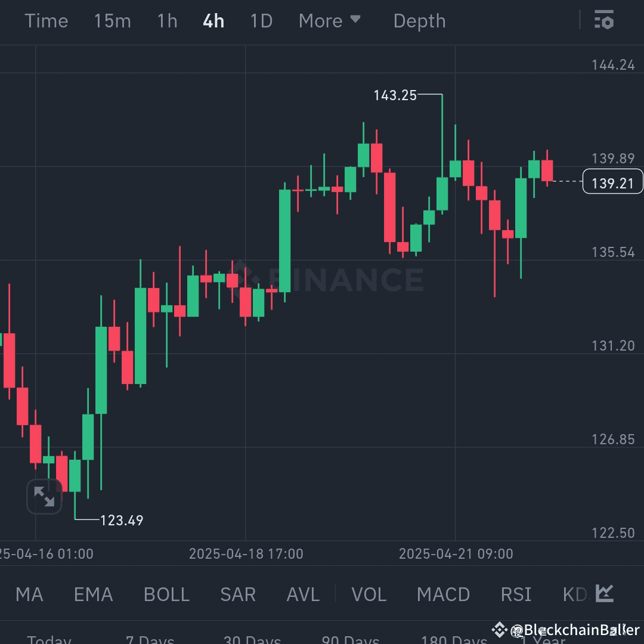Select the 15m timeframe

112,21
